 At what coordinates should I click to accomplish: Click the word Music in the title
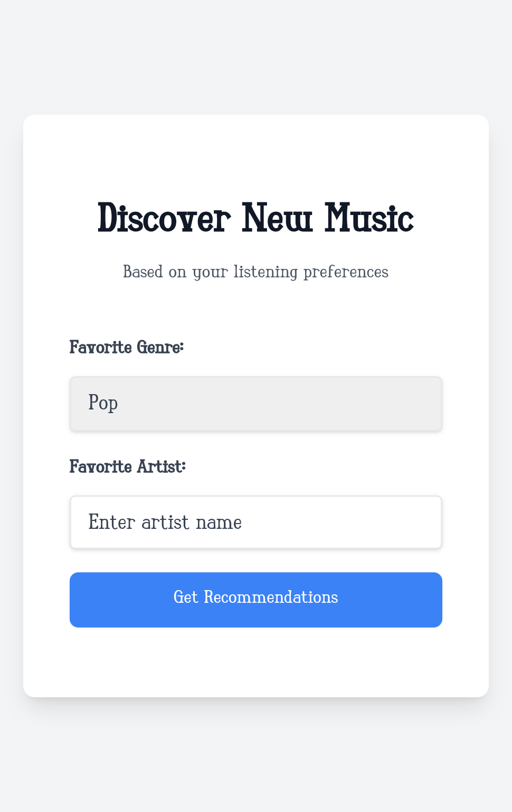(369, 218)
